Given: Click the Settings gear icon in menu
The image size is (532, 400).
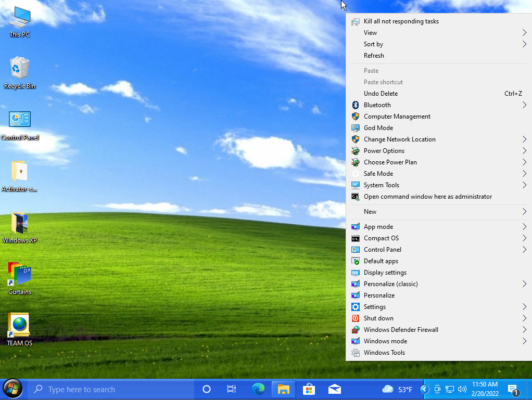Looking at the screenshot, I should pyautogui.click(x=355, y=307).
